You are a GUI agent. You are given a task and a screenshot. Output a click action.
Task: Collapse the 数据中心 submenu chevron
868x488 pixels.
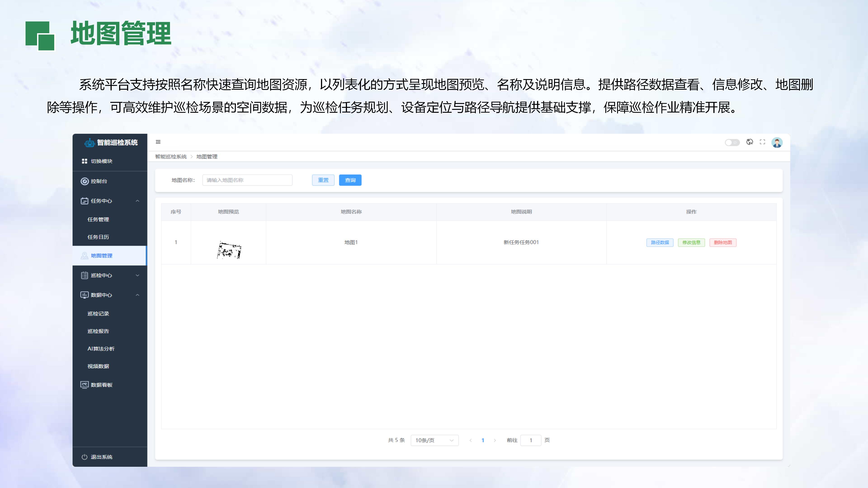point(137,295)
